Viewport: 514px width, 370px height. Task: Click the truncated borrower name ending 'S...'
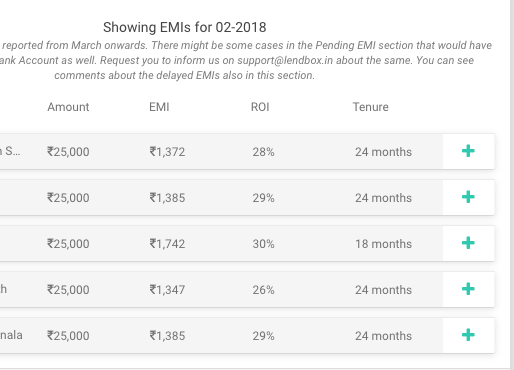pos(10,151)
